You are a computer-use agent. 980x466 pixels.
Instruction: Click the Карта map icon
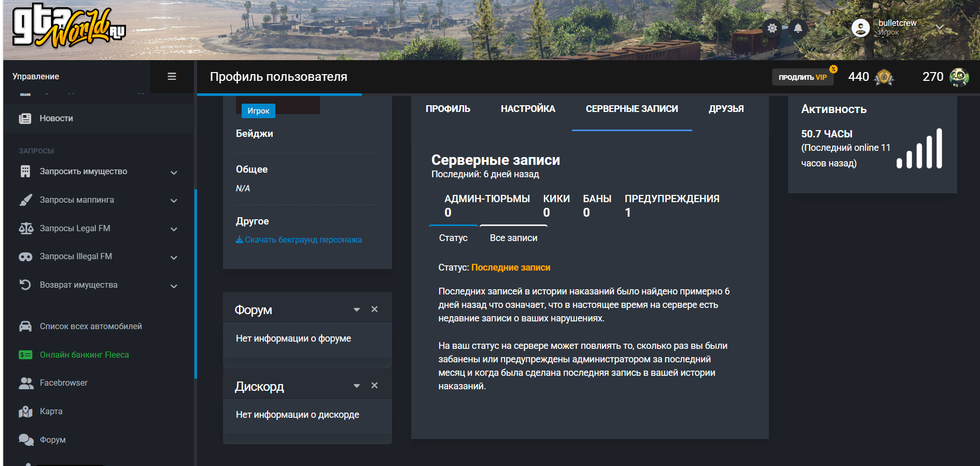pos(25,412)
